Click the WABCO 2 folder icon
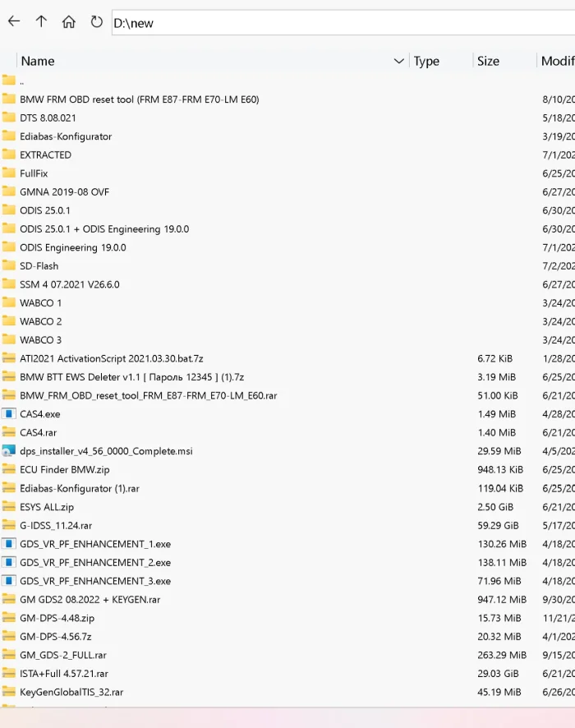The width and height of the screenshot is (575, 728). (x=9, y=320)
